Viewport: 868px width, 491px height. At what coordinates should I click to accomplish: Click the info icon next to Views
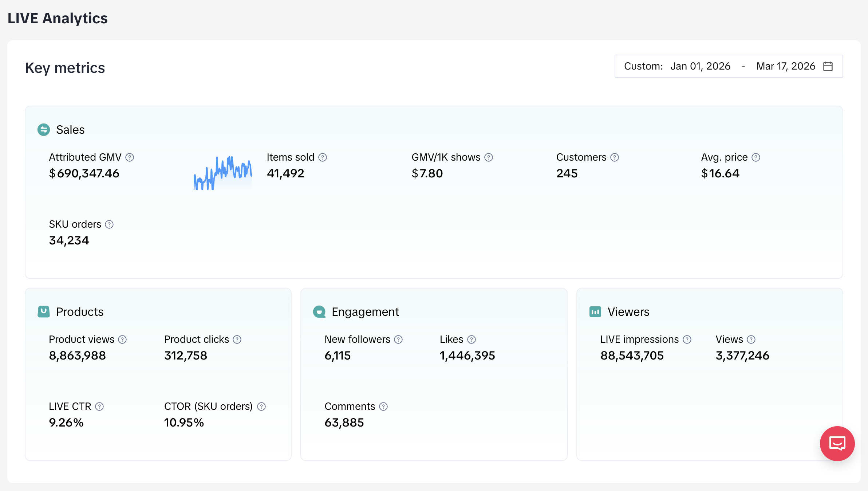pyautogui.click(x=751, y=339)
